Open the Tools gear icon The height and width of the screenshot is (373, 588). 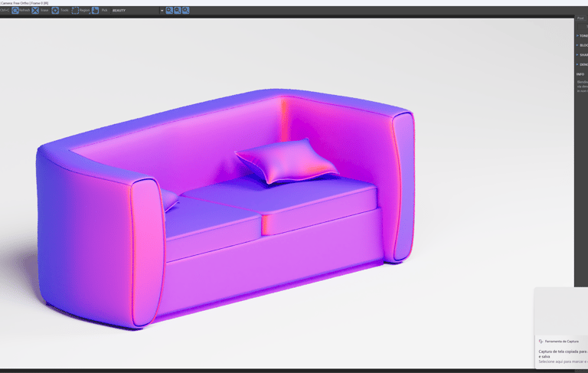coord(55,11)
